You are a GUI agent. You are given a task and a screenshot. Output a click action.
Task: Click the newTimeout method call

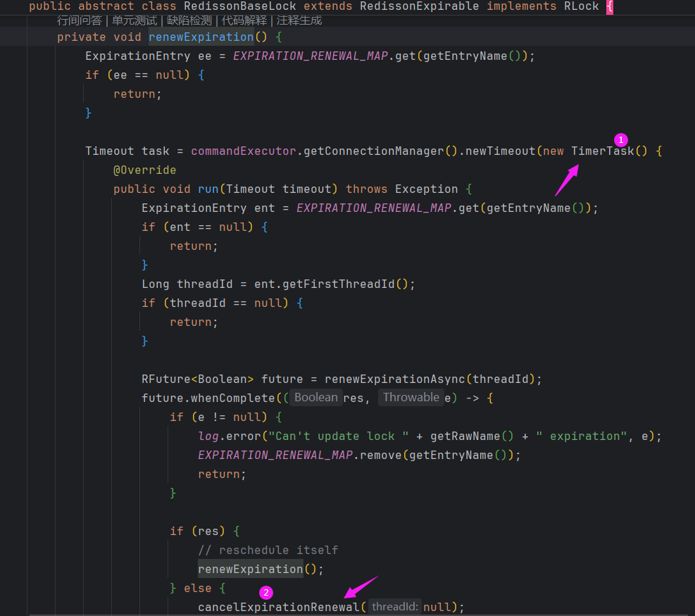tap(501, 151)
